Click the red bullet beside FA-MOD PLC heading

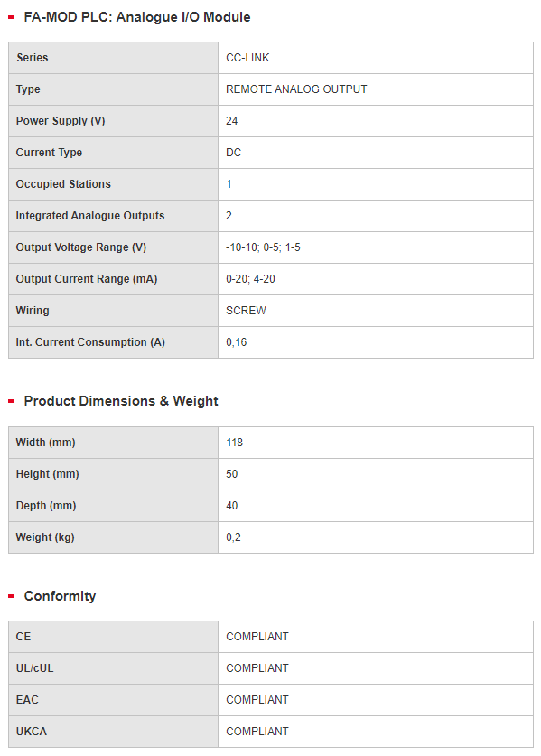(11, 17)
